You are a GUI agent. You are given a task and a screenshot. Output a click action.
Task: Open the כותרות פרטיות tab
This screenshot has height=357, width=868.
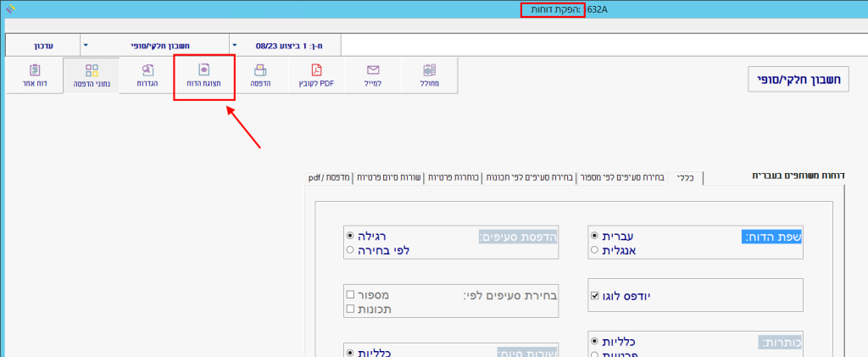453,178
